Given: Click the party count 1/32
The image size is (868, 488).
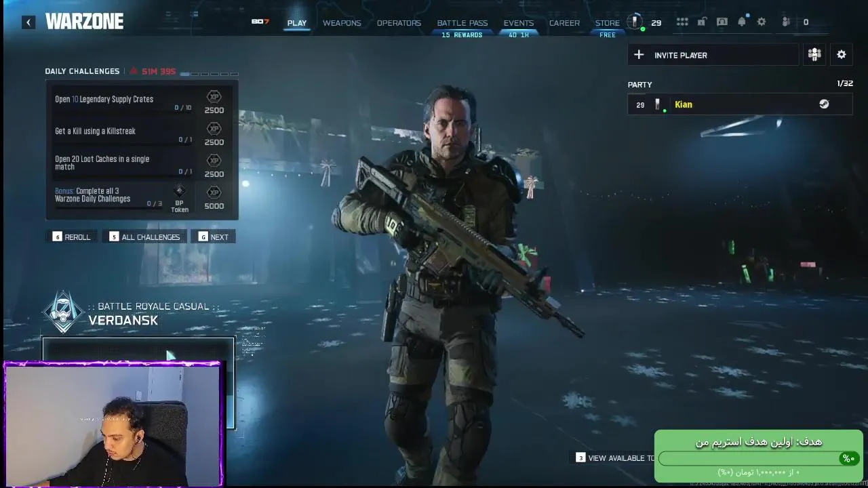Looking at the screenshot, I should tap(845, 83).
